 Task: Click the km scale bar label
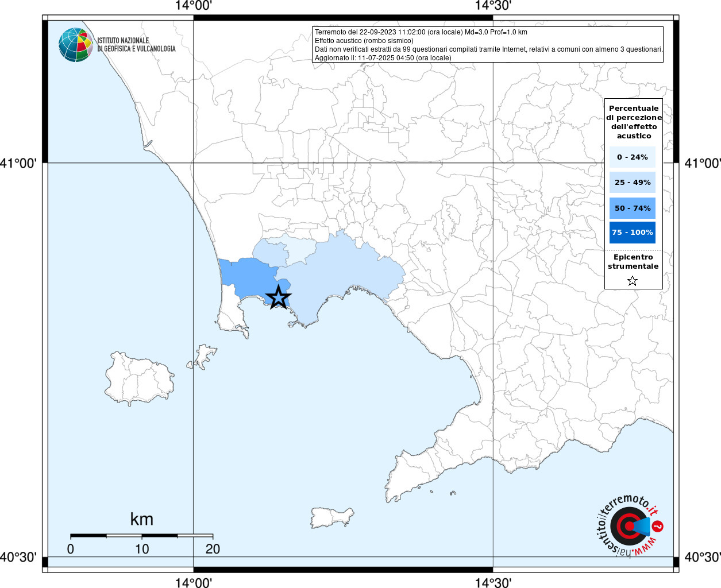coord(141,519)
